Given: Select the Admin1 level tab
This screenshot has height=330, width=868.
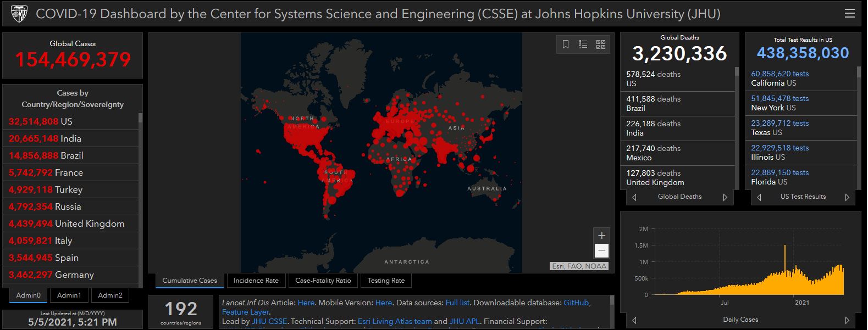Looking at the screenshot, I should coord(69,295).
